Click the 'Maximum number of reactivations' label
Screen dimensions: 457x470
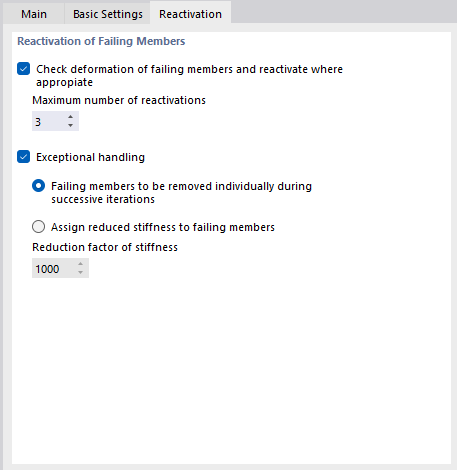coord(119,100)
